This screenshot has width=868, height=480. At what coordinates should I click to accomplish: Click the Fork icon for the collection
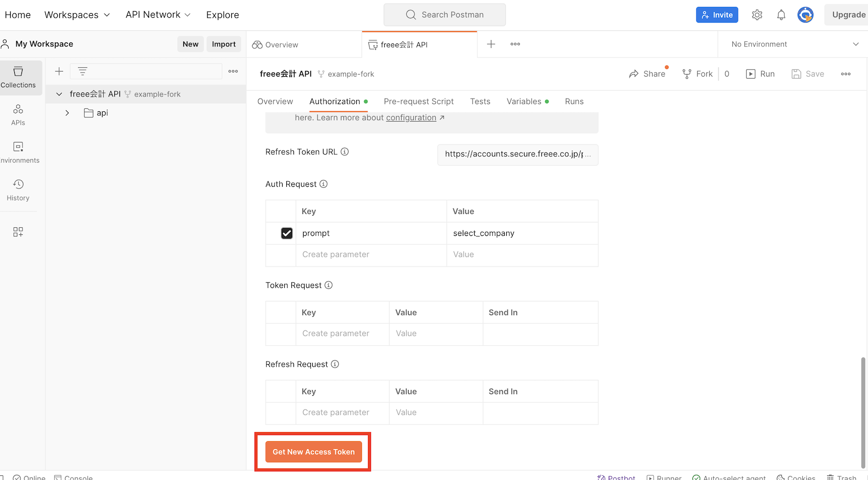687,74
